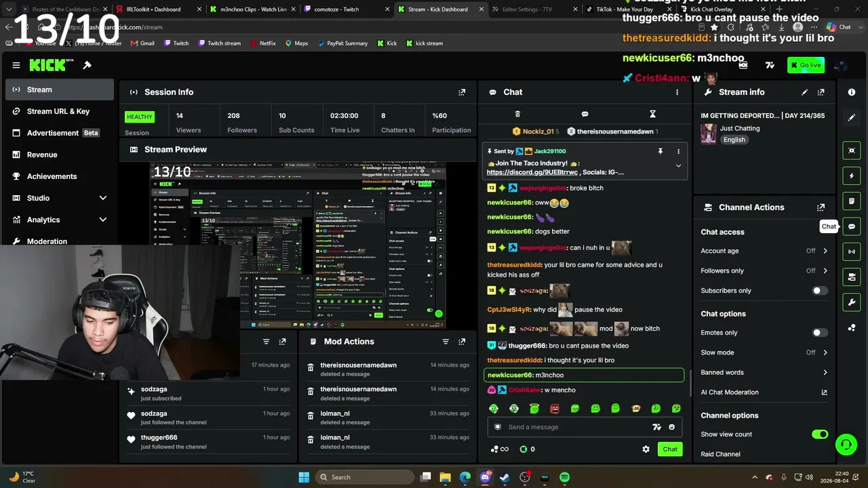Viewport: 868px width, 488px height.
Task: Click Raid Channel option
Action: [720, 454]
